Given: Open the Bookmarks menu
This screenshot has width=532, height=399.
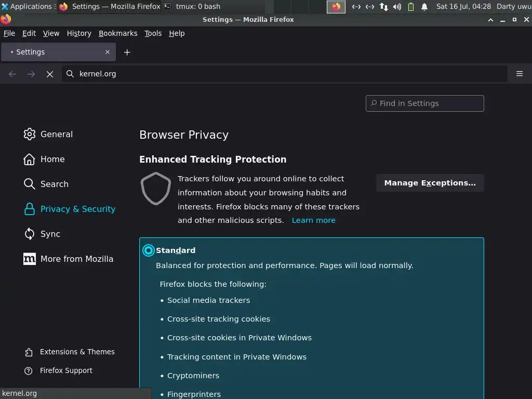Looking at the screenshot, I should tap(118, 33).
